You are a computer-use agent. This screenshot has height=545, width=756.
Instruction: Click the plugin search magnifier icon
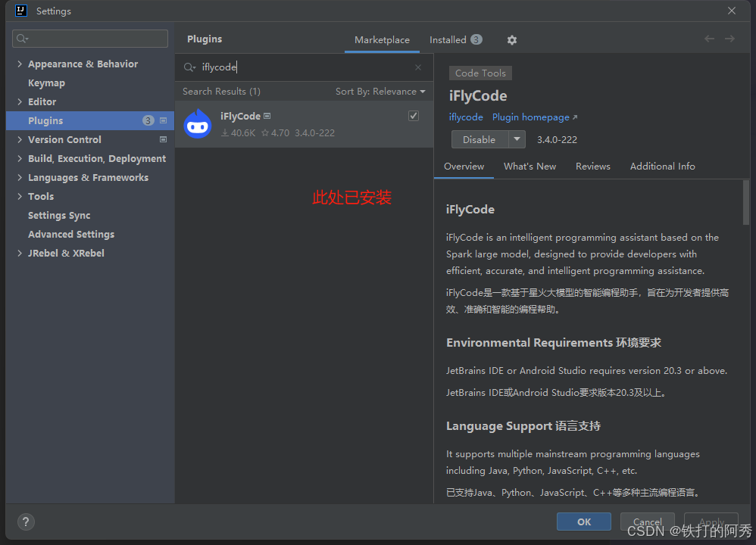pyautogui.click(x=189, y=67)
